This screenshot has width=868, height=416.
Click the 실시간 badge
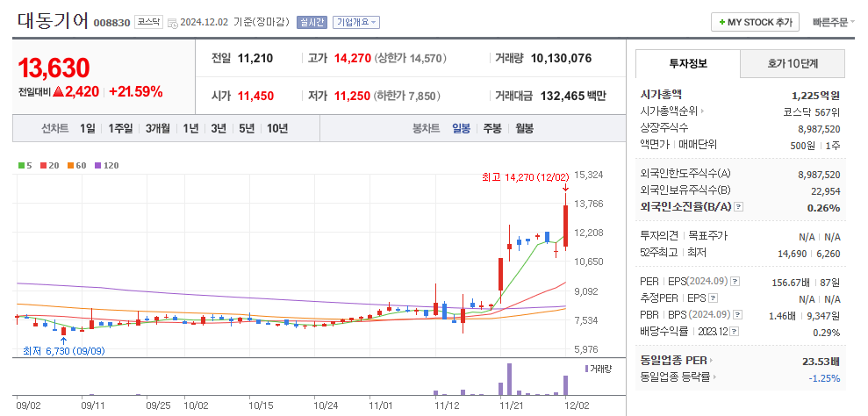(312, 22)
